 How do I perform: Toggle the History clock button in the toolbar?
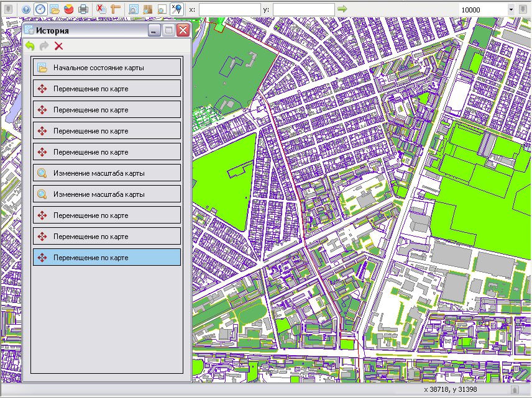click(40, 9)
